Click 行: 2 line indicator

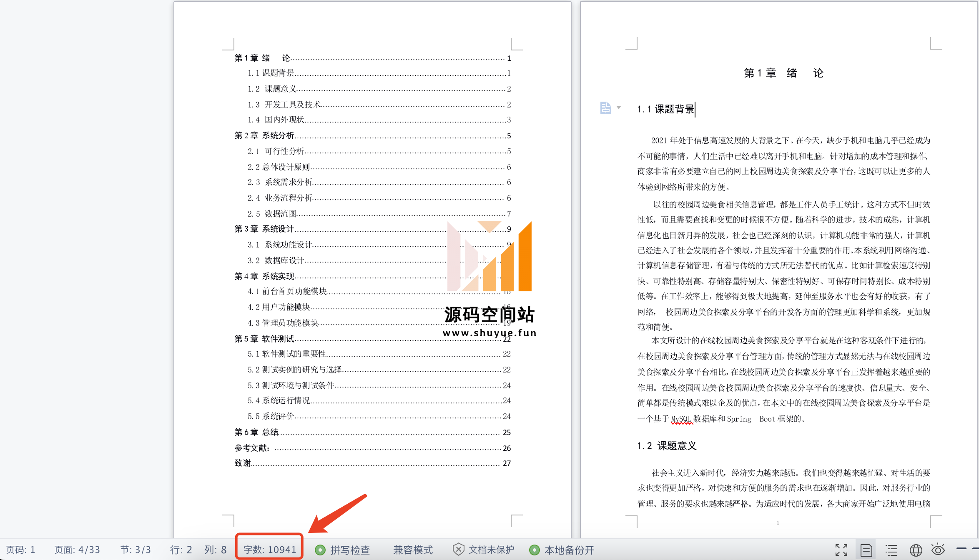click(181, 550)
